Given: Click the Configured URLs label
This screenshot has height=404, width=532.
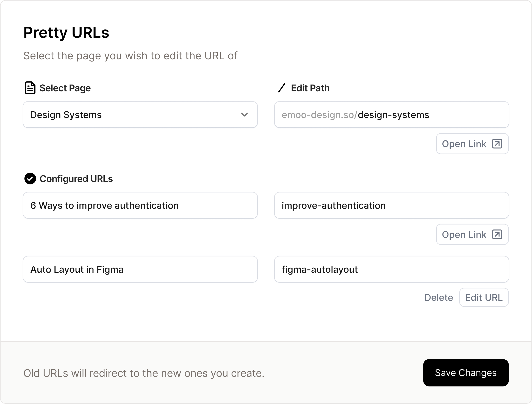Looking at the screenshot, I should click(x=76, y=179).
